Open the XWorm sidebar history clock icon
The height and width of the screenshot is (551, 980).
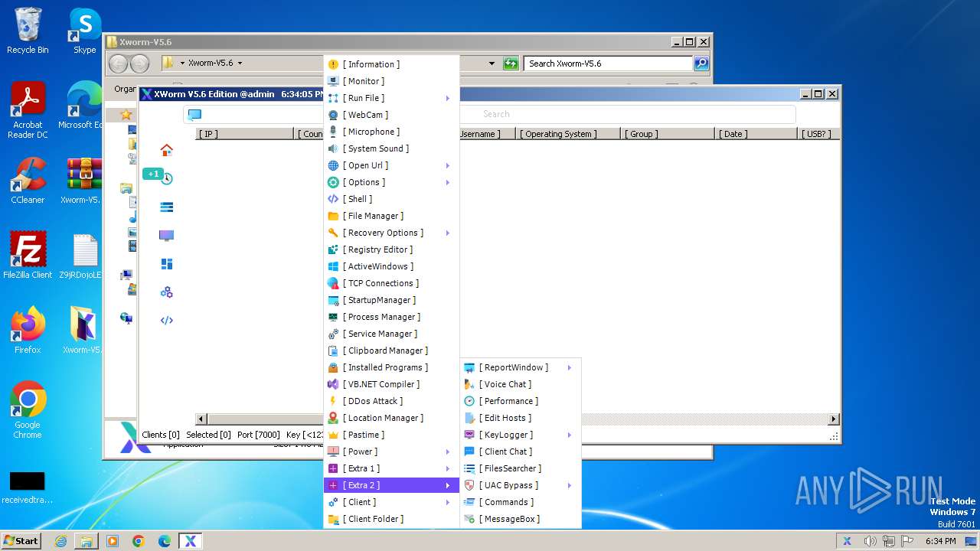point(167,178)
